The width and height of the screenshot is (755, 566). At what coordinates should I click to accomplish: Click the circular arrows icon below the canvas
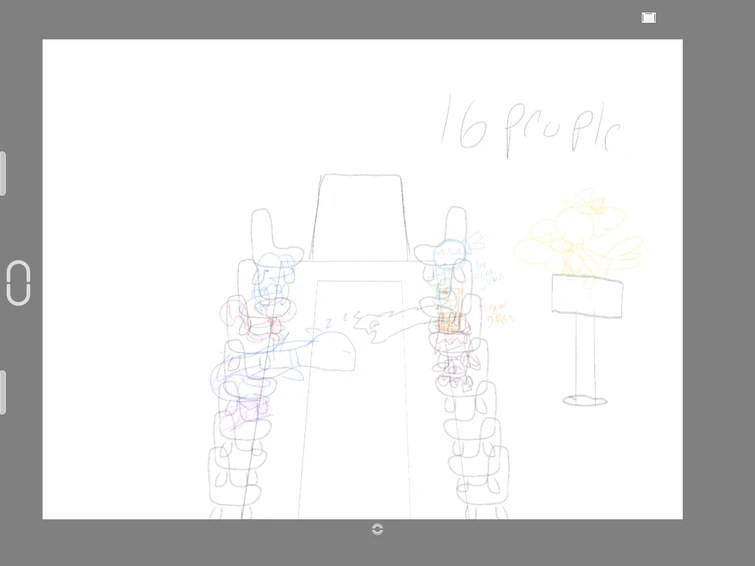point(378,529)
